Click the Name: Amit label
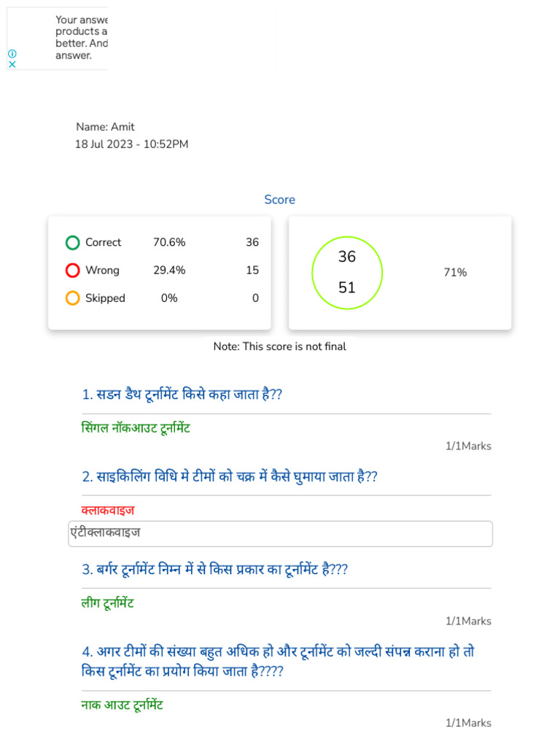The width and height of the screenshot is (560, 747). tap(105, 127)
